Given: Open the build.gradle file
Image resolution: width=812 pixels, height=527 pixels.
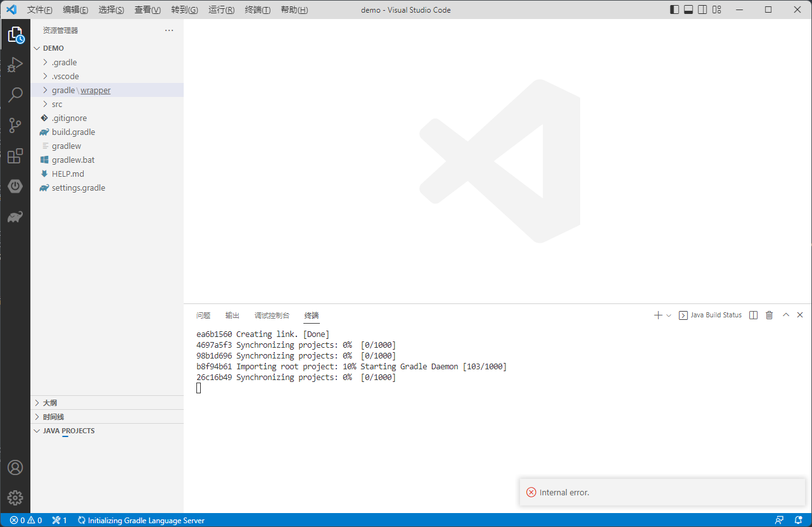Looking at the screenshot, I should click(107, 132).
